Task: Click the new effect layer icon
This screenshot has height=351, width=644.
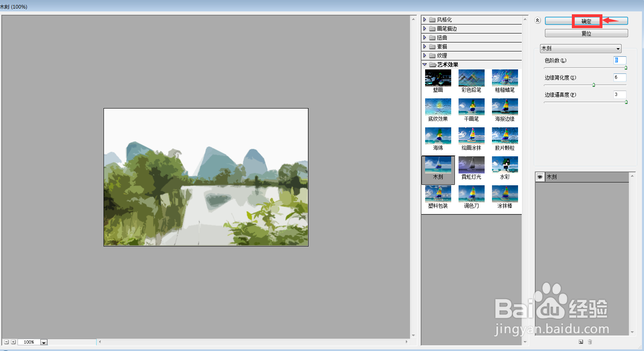Action: pos(581,342)
